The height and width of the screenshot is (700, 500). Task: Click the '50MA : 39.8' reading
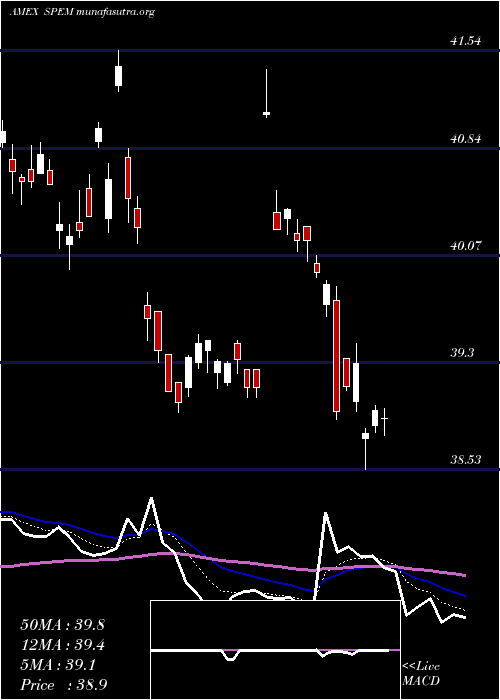tap(62, 625)
